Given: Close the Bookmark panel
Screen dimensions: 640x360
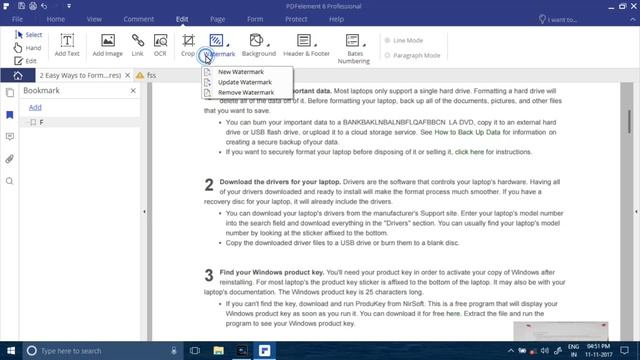Looking at the screenshot, I should [133, 91].
